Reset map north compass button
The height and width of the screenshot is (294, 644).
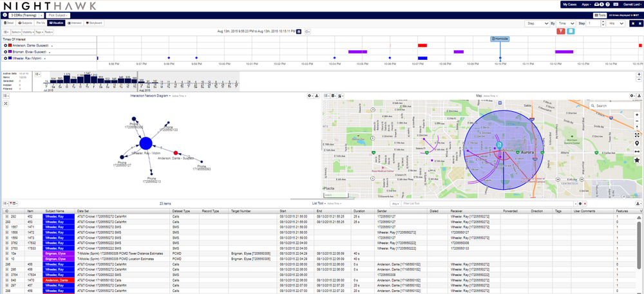pyautogui.click(x=637, y=127)
